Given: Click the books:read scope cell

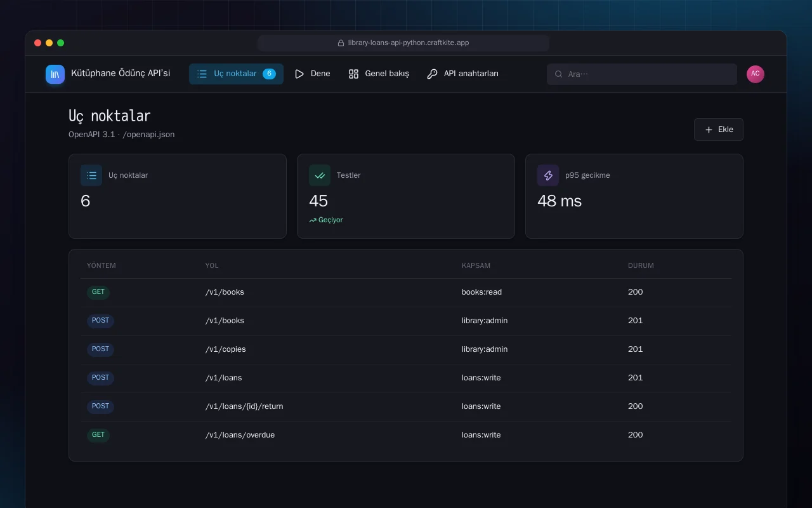Looking at the screenshot, I should [x=481, y=292].
